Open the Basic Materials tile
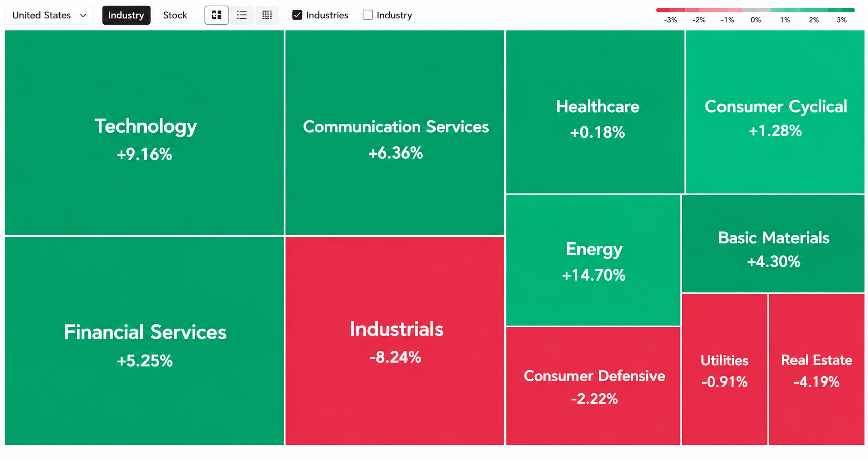This screenshot has height=459, width=868. click(x=773, y=244)
